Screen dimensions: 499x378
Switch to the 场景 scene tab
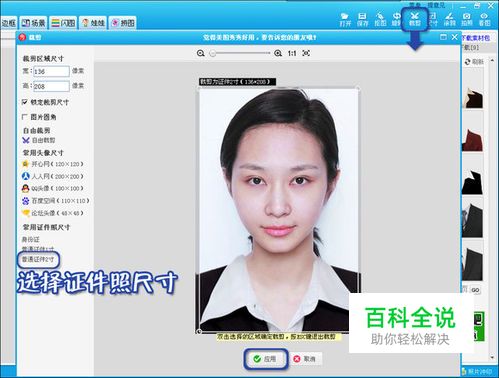(x=33, y=23)
